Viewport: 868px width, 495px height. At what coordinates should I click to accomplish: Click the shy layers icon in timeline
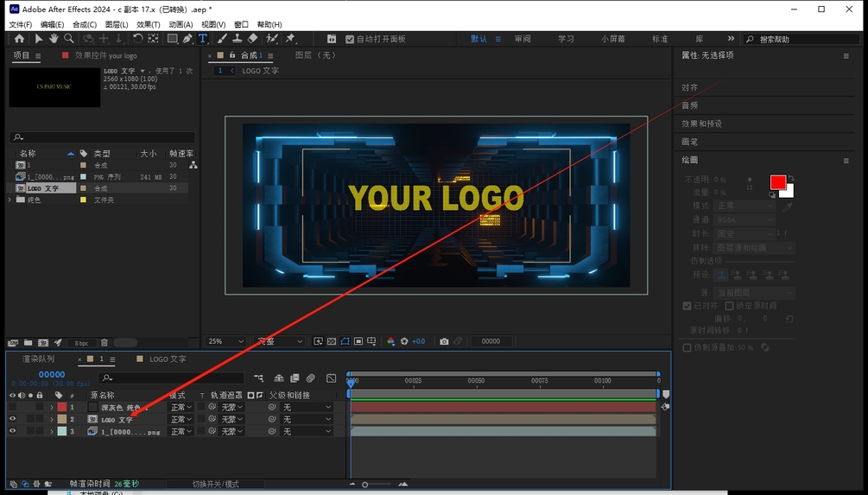click(x=279, y=378)
